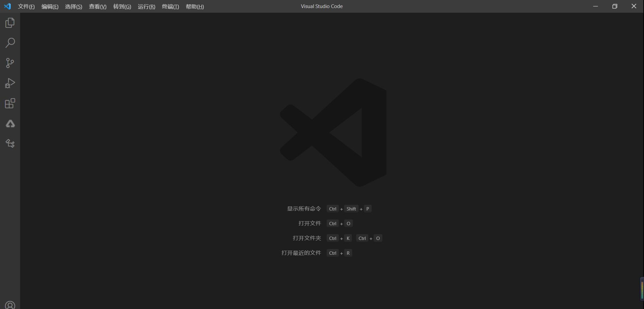
Task: Click the VS Code logo in title bar
Action: click(7, 6)
